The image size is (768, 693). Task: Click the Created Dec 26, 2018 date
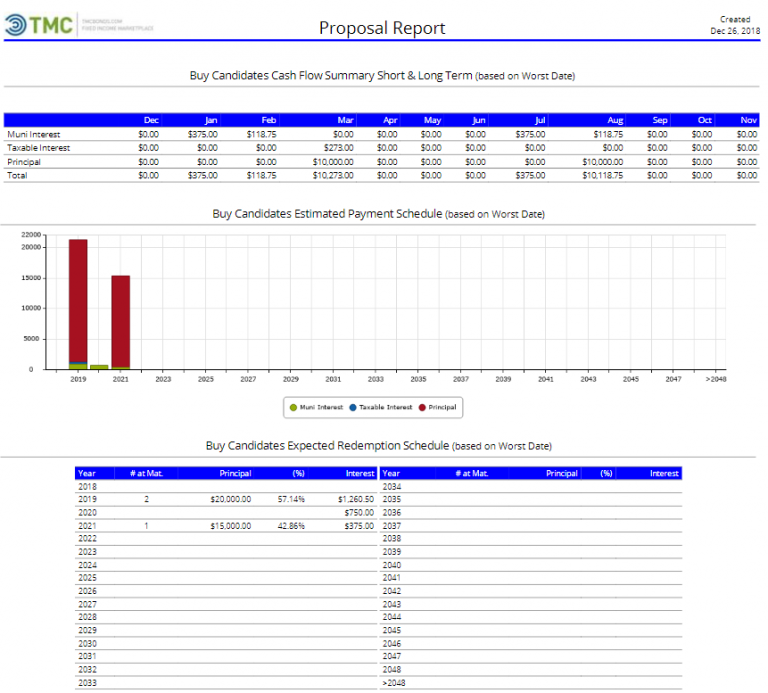[735, 25]
